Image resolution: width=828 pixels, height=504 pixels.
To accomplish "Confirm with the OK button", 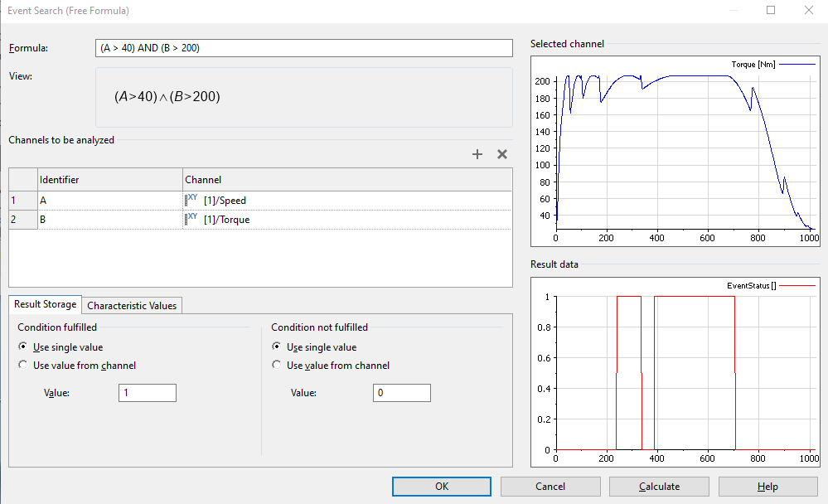I will pos(442,487).
